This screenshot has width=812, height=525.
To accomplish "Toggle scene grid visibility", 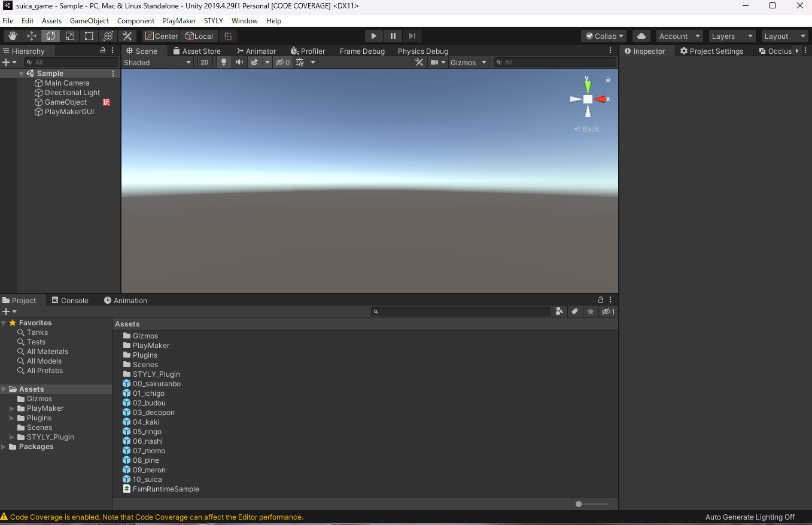I will click(x=300, y=62).
